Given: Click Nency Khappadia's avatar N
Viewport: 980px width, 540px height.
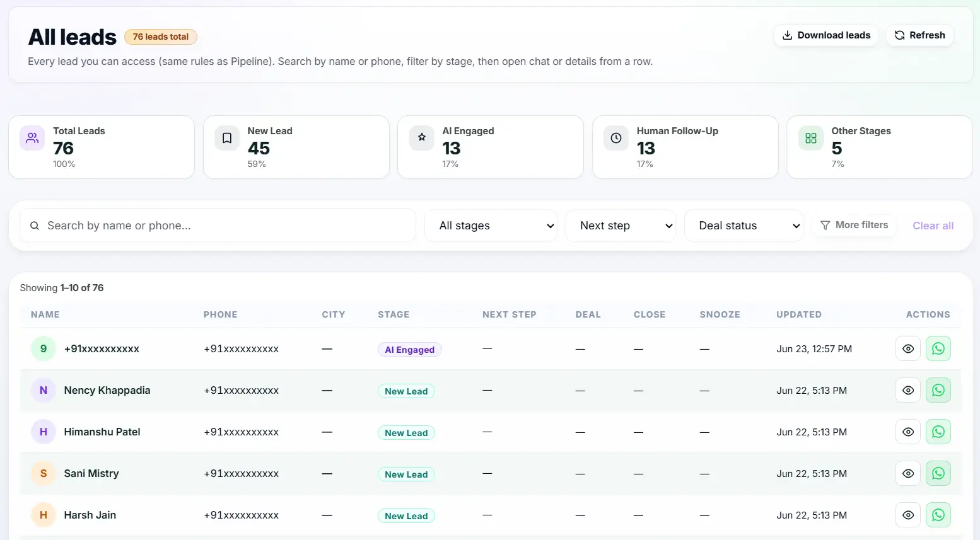Looking at the screenshot, I should click(44, 390).
